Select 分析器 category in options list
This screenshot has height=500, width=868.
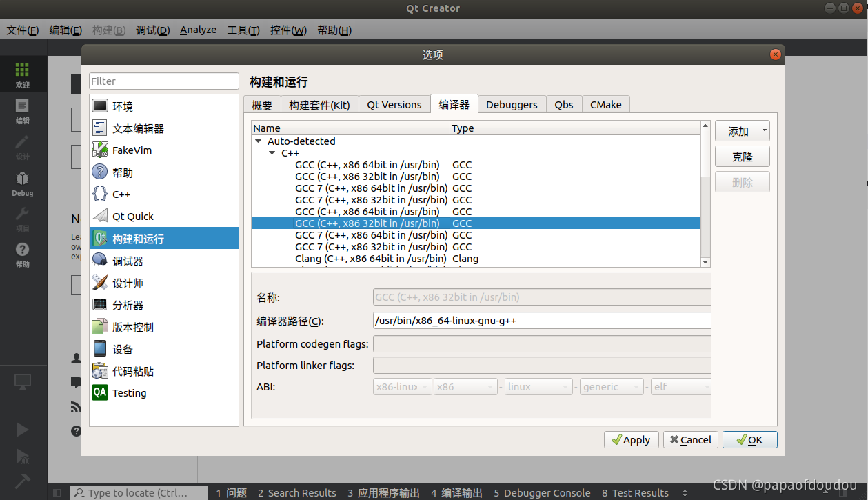click(164, 305)
